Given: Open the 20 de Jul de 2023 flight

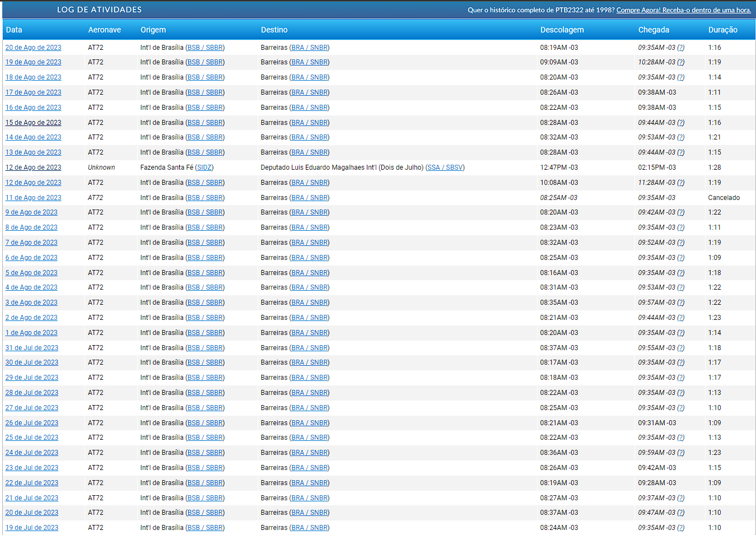Looking at the screenshot, I should click(32, 513).
